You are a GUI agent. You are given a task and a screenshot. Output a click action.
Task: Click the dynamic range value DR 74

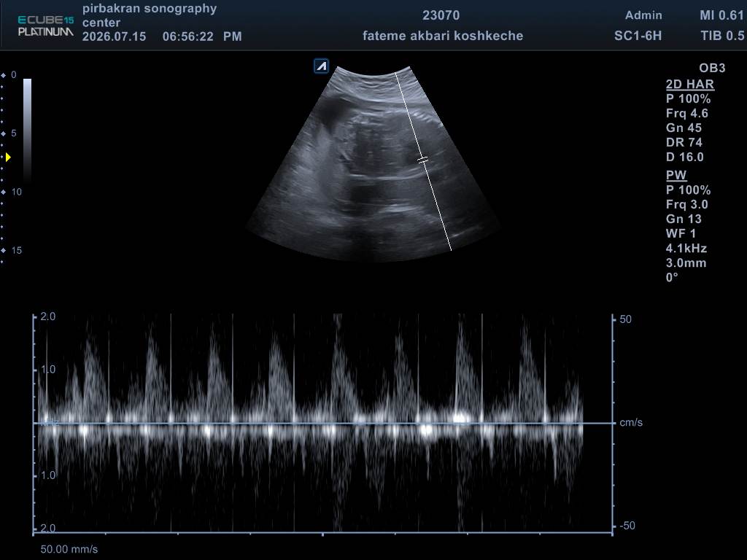pyautogui.click(x=684, y=142)
